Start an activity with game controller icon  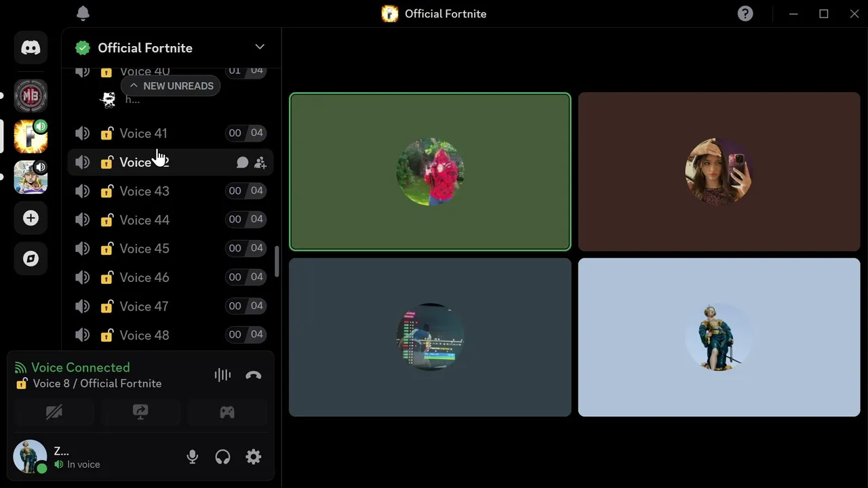point(227,412)
